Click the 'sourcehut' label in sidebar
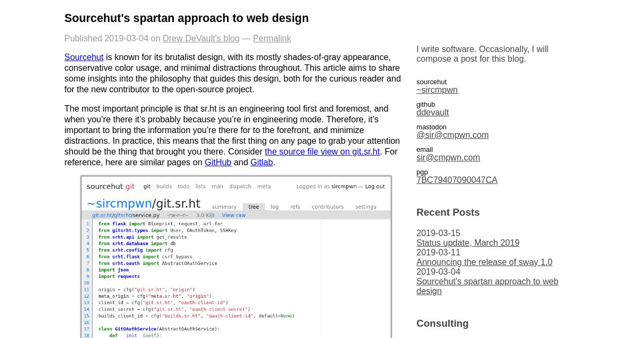Screen dimensions: 644x338 point(431,82)
